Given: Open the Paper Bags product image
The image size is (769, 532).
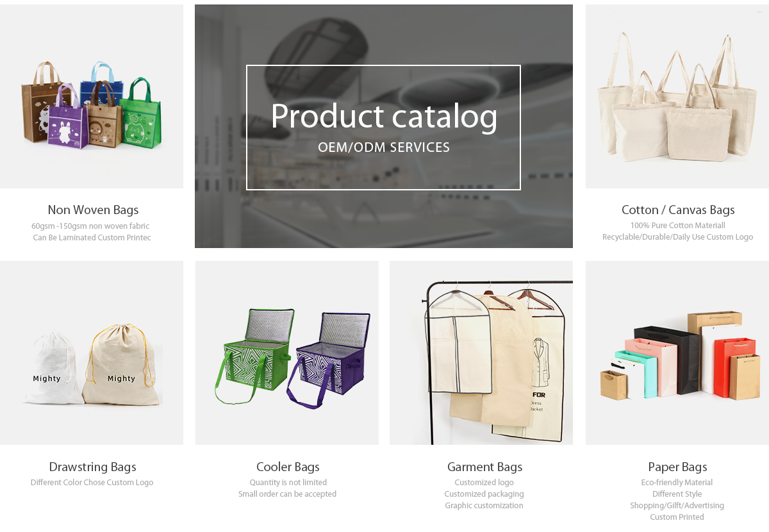Looking at the screenshot, I should click(x=677, y=353).
